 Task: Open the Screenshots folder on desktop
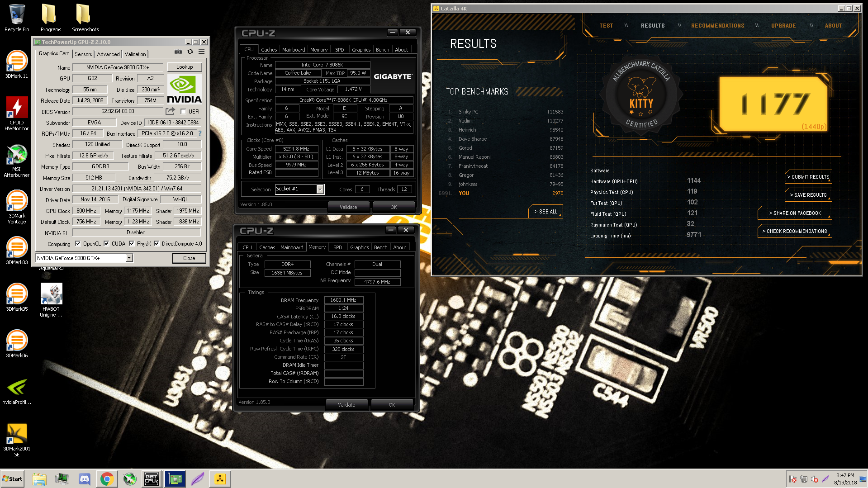85,18
